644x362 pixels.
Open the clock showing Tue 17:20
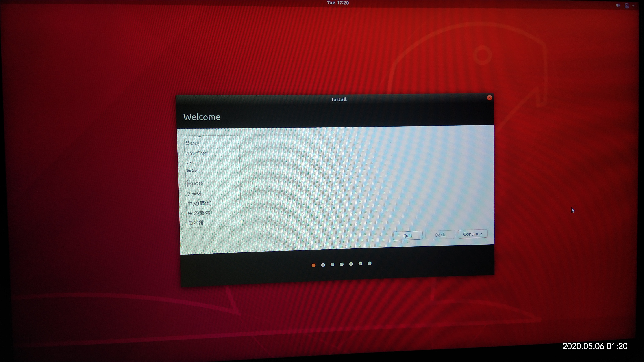pyautogui.click(x=337, y=3)
